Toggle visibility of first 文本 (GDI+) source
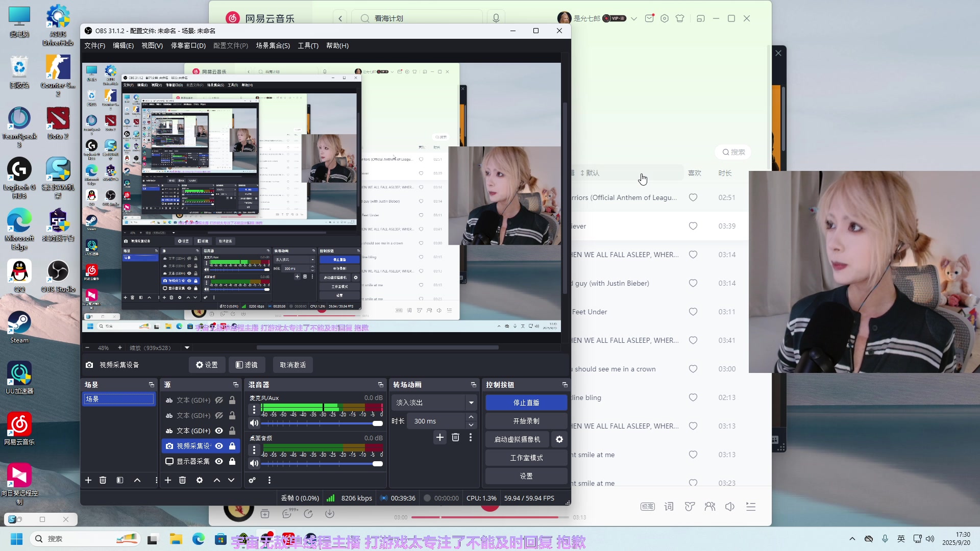This screenshot has width=980, height=551. [x=219, y=400]
